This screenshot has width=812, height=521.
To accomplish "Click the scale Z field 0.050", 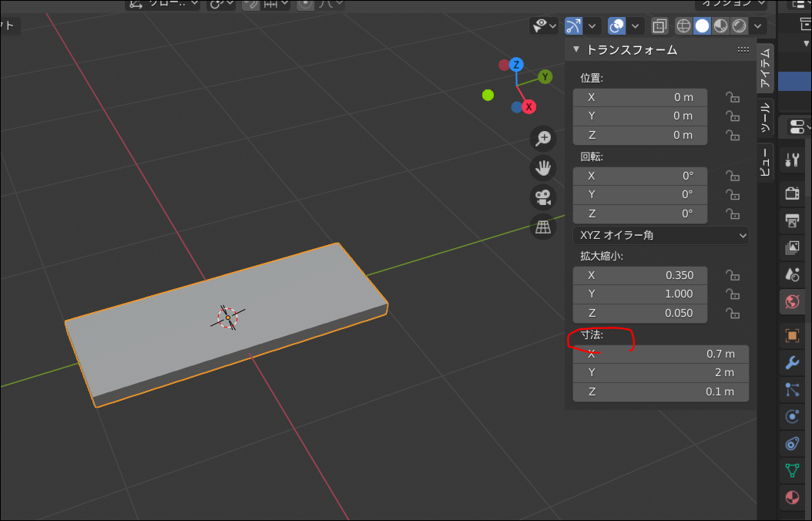I will point(640,314).
